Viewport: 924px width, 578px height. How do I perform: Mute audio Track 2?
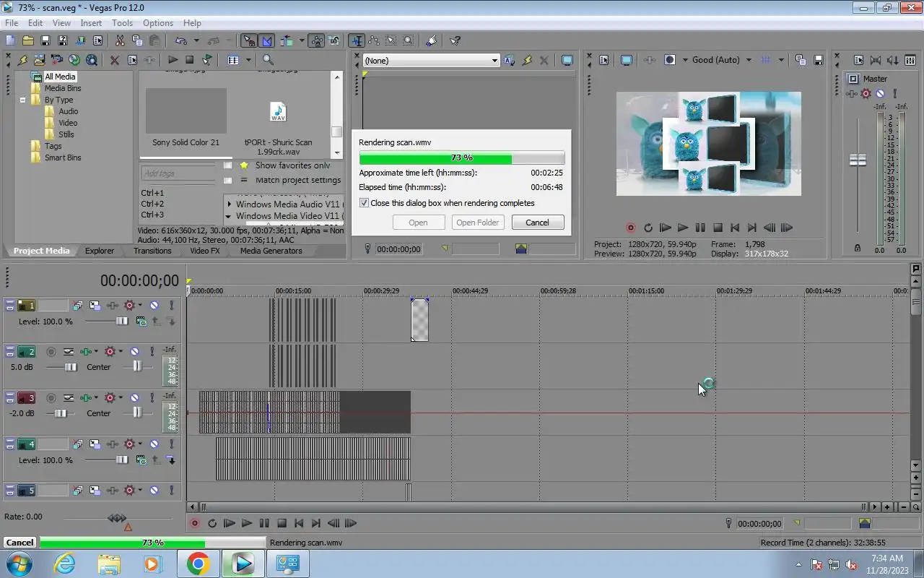click(134, 352)
